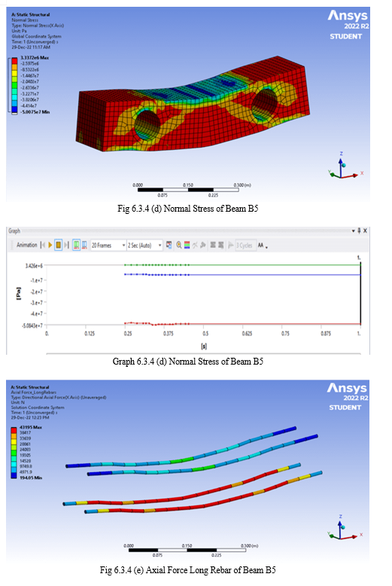Close the Graph panel

(x=365, y=231)
